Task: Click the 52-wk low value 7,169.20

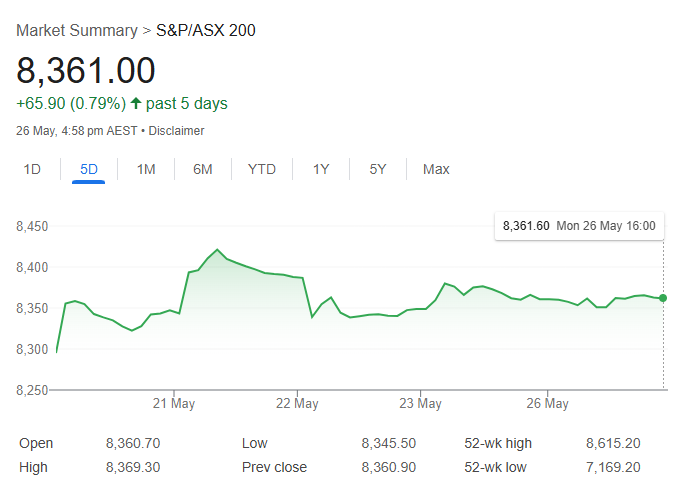Action: [613, 467]
